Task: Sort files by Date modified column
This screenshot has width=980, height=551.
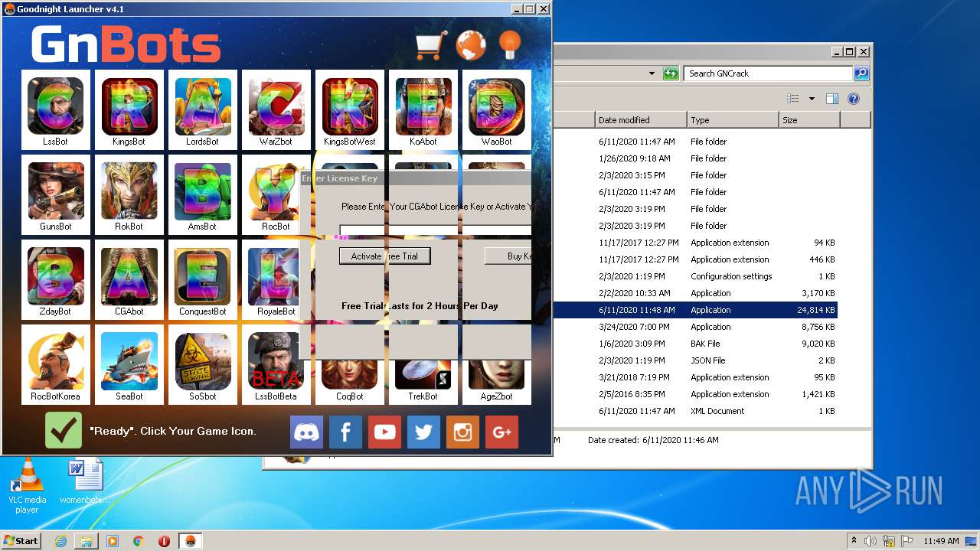Action: (641, 120)
